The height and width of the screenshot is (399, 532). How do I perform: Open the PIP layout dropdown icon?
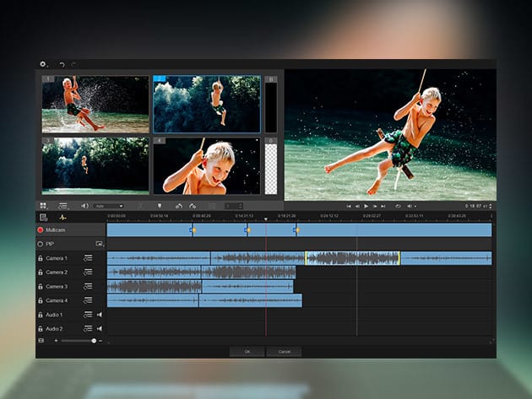click(99, 244)
